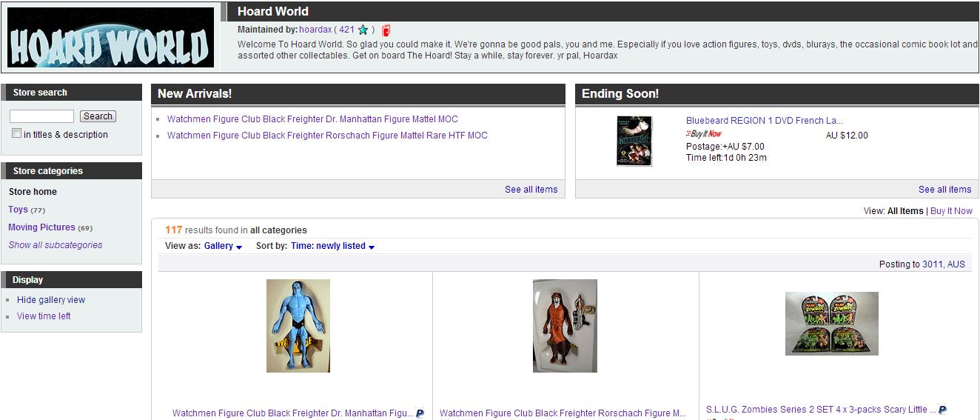This screenshot has width=980, height=420.
Task: Click the Time left:1d 0h 23m text
Action: (x=726, y=158)
